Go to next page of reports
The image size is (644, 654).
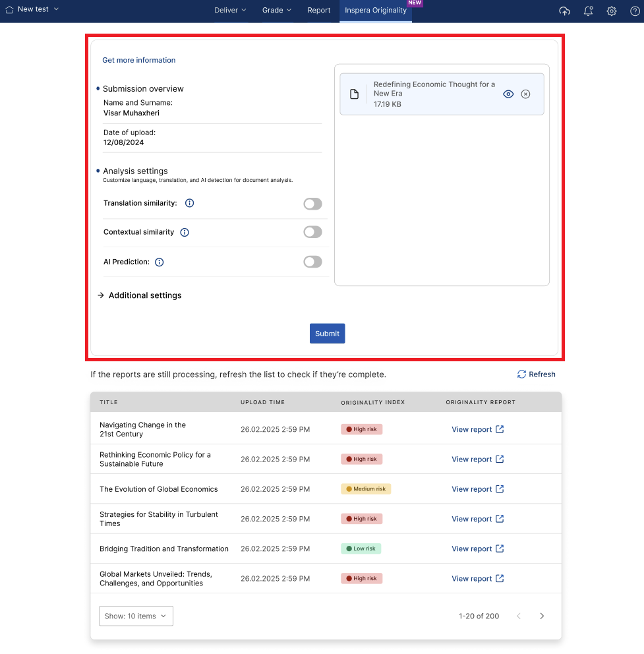[x=542, y=616]
